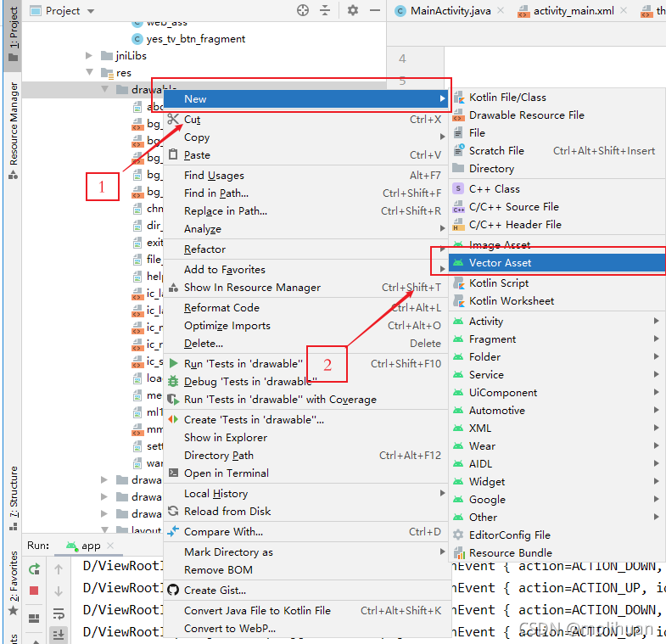
Task: Choose Image Asset entry
Action: [x=557, y=244]
